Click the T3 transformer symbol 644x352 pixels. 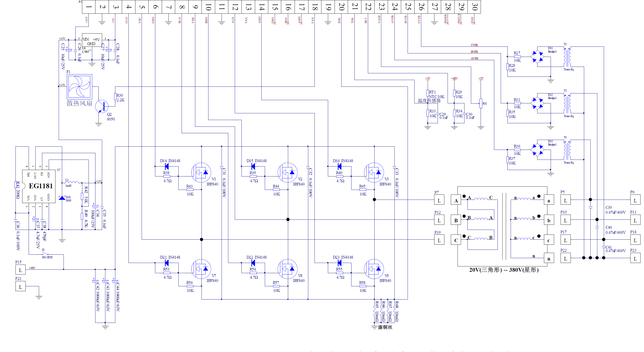(567, 150)
